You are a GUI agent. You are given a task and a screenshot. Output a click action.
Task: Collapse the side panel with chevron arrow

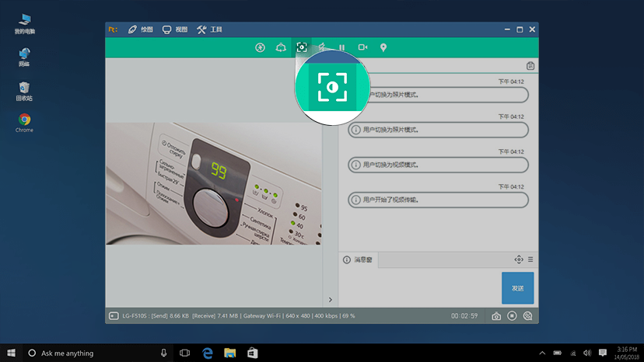[331, 300]
